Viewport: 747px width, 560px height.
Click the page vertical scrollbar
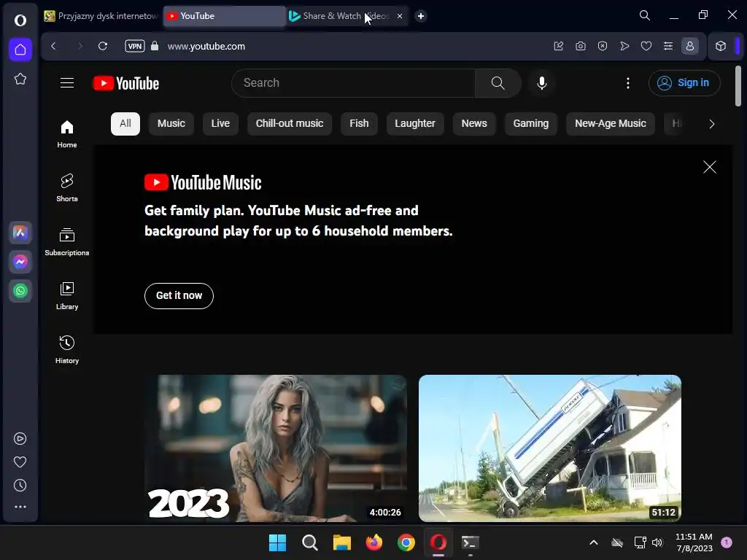738,86
